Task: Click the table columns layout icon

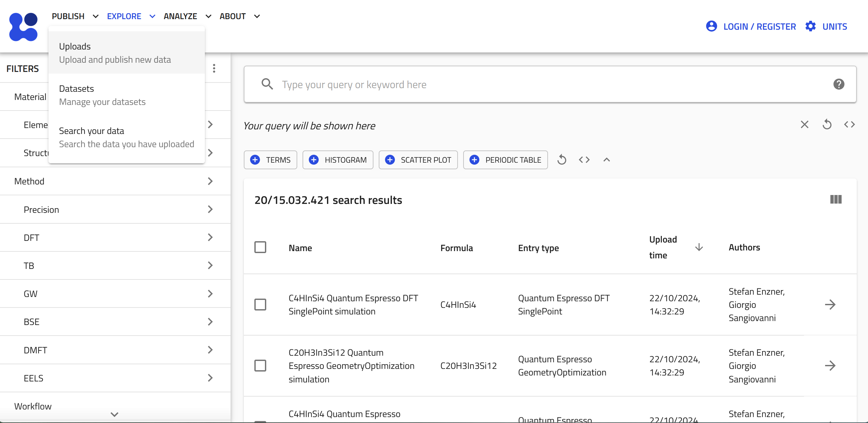Action: (836, 200)
